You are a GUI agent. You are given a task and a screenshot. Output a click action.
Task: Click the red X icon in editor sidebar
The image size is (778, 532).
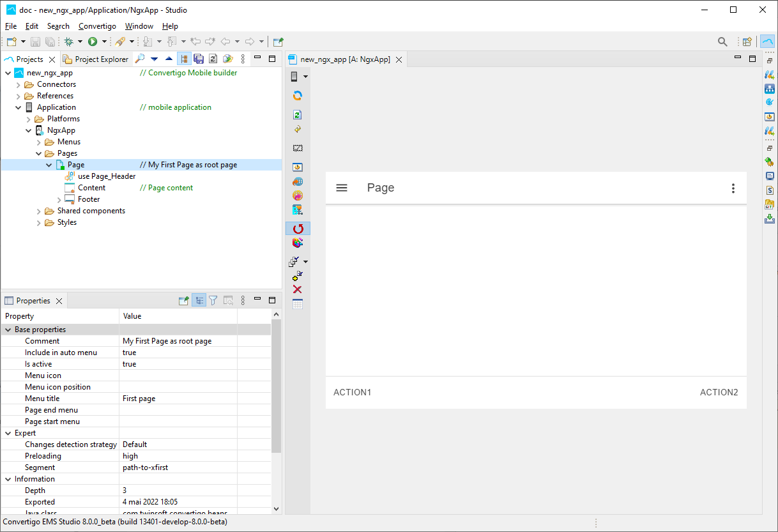pyautogui.click(x=297, y=289)
